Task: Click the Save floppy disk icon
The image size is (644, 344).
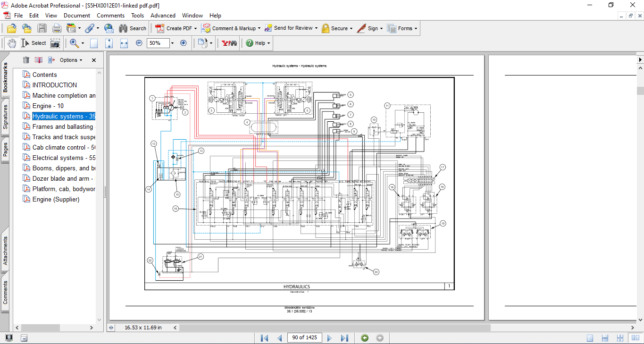Action: [x=42, y=28]
